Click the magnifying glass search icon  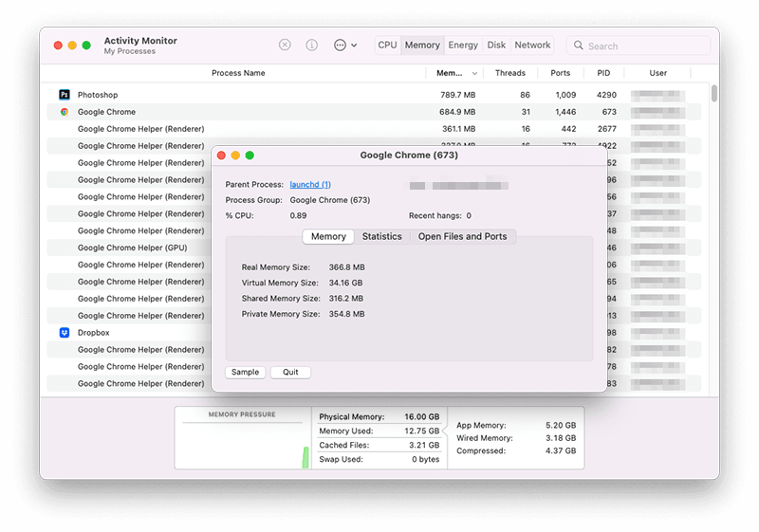[579, 46]
